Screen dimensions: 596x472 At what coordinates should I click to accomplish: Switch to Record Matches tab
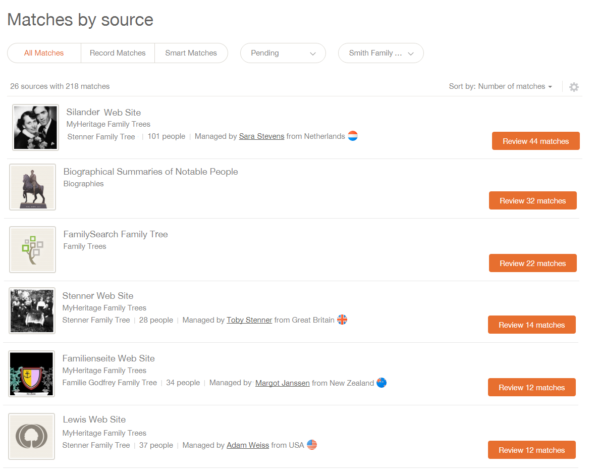pyautogui.click(x=117, y=53)
